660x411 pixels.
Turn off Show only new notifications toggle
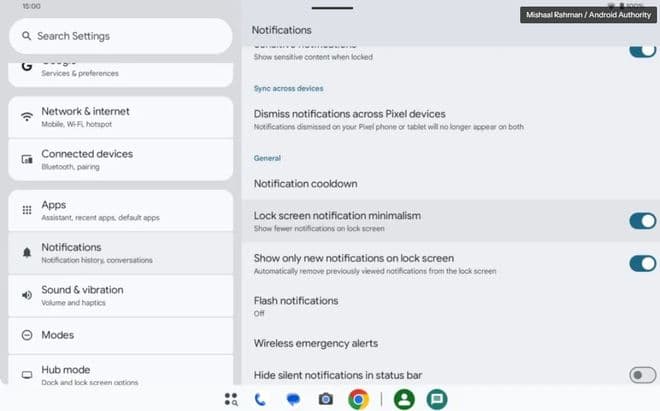(642, 264)
